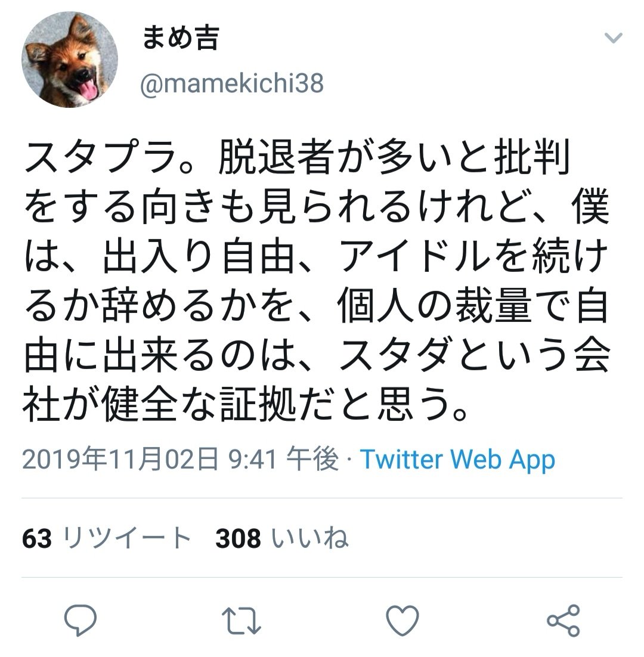This screenshot has width=644, height=657.
Task: Click the word スタプラ in tweet
Action: [x=100, y=157]
